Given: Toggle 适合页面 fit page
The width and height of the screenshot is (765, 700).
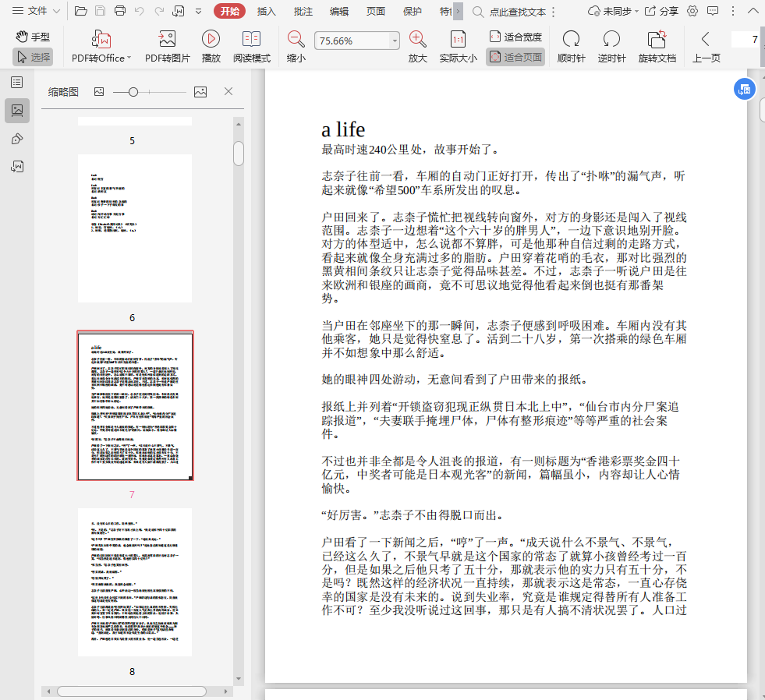Looking at the screenshot, I should (x=515, y=57).
